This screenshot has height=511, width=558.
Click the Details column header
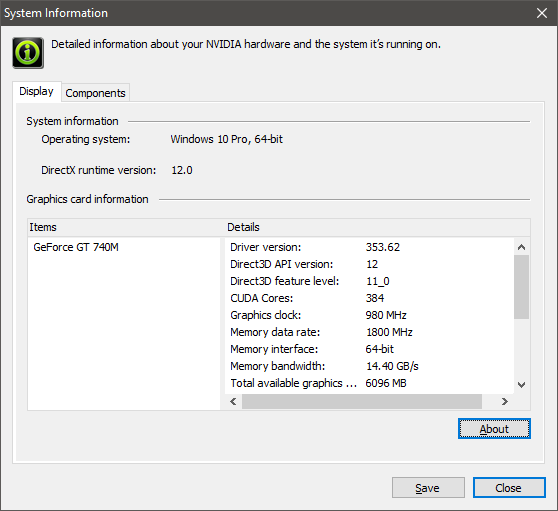[378, 227]
